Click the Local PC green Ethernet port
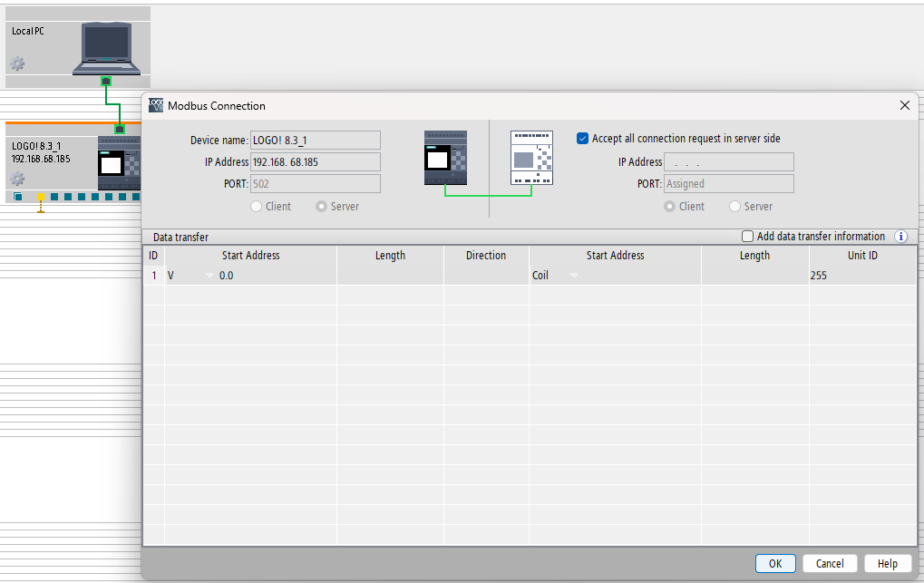Image resolution: width=924 pixels, height=583 pixels. [x=106, y=82]
